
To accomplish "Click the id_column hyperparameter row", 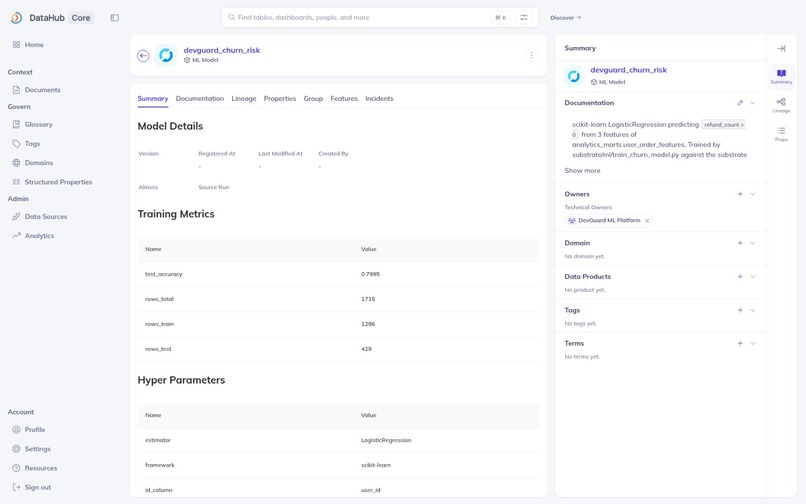I will 338,490.
